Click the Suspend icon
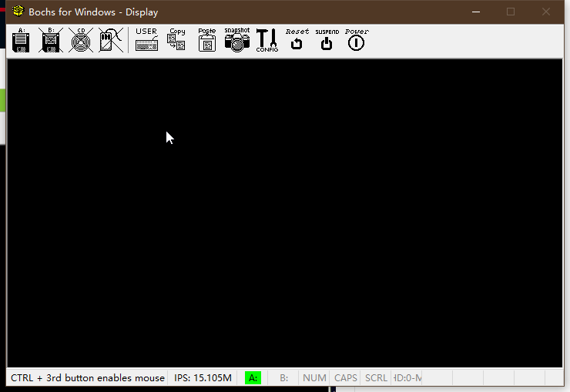Screen dimensions: 570x392 pyautogui.click(x=327, y=40)
